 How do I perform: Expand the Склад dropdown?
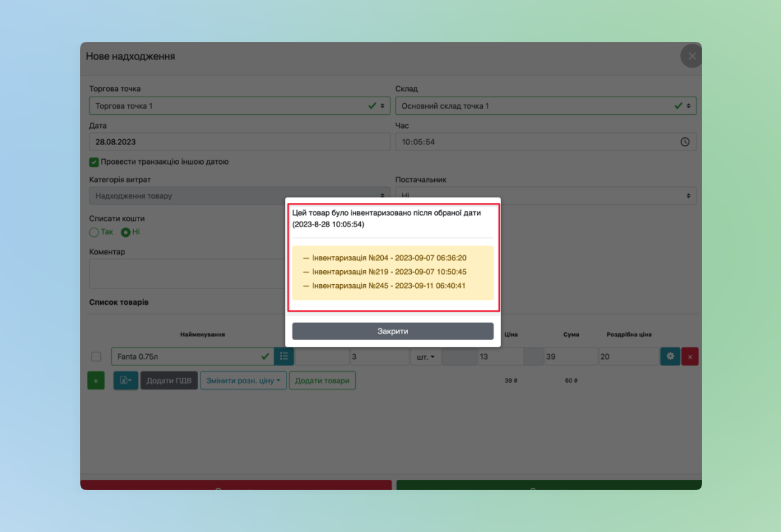545,106
